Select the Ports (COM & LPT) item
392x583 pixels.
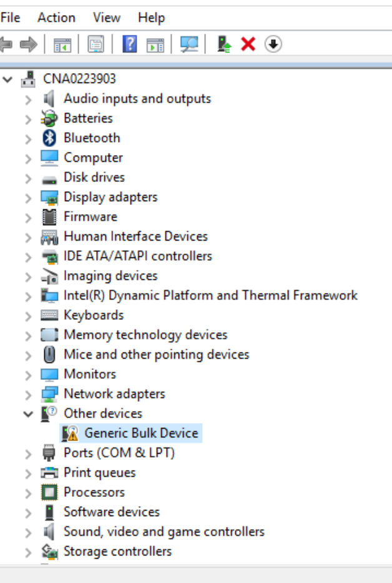point(119,453)
